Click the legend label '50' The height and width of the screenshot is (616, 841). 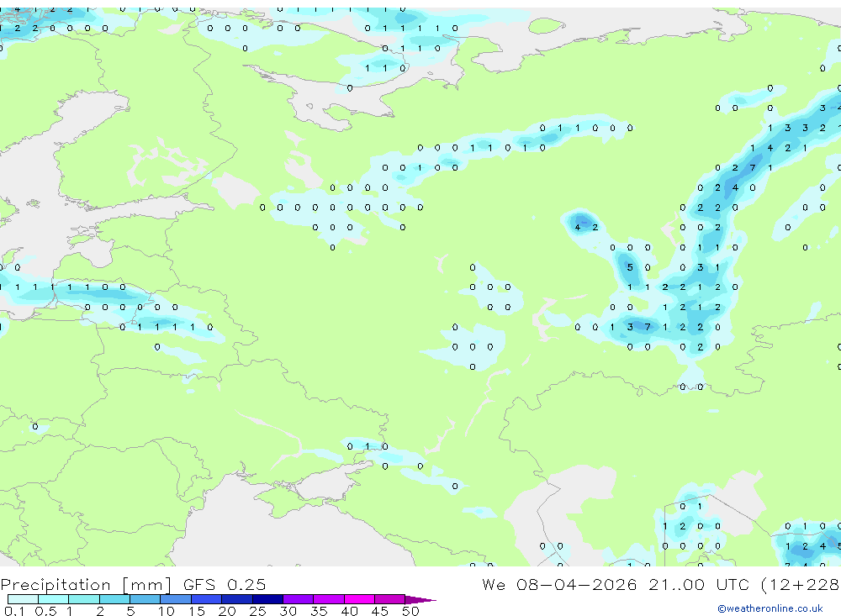click(x=410, y=611)
